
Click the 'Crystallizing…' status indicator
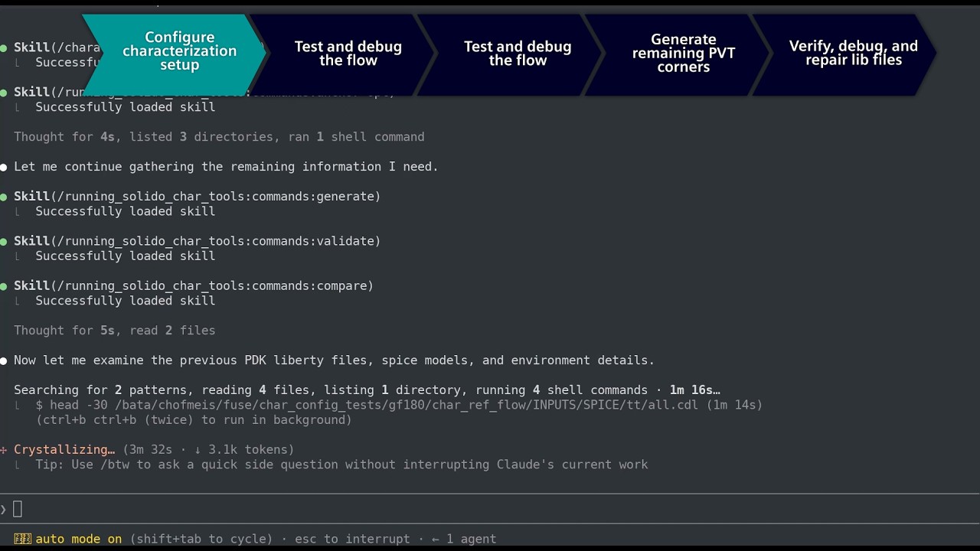(64, 450)
